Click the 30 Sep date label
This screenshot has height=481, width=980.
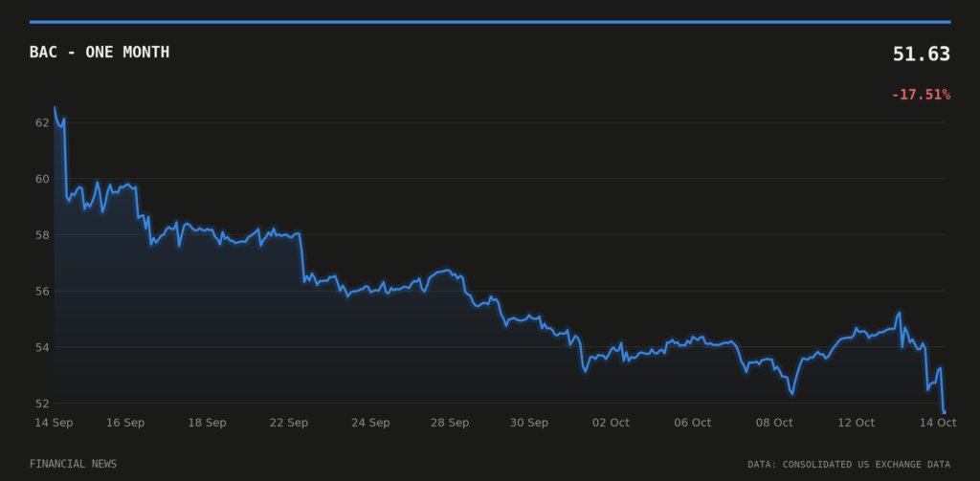528,423
